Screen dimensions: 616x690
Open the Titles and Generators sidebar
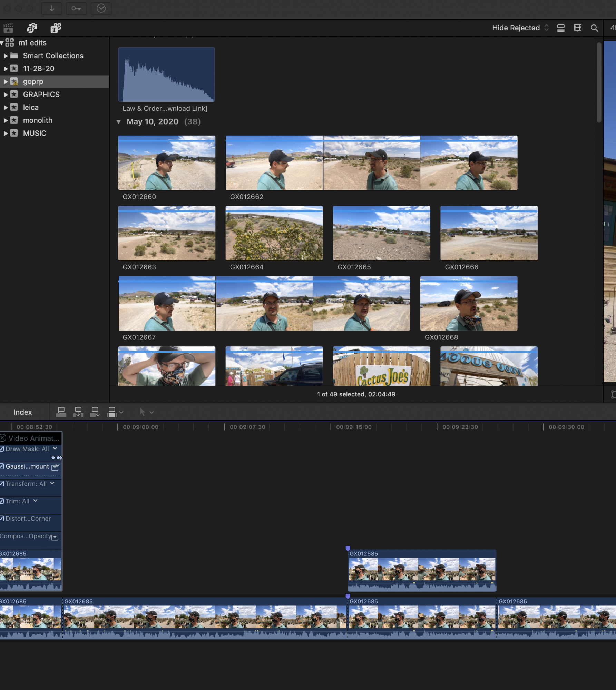(55, 28)
